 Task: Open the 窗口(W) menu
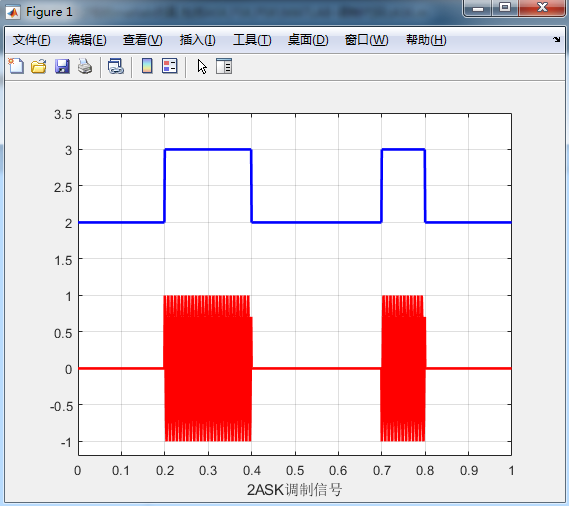[367, 40]
